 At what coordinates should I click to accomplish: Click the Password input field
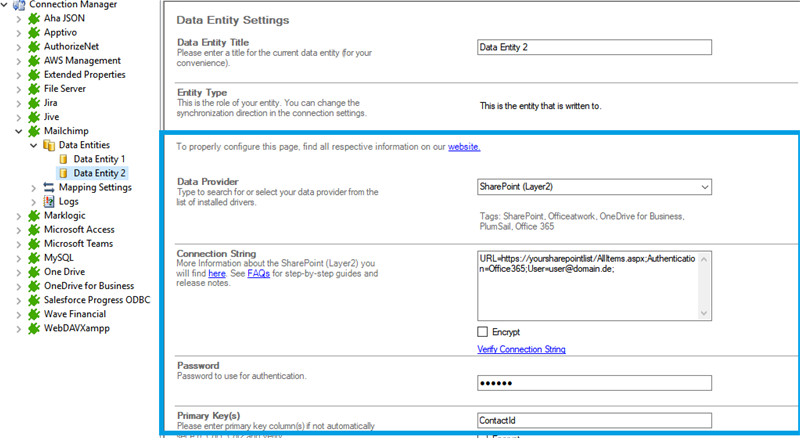(x=594, y=383)
